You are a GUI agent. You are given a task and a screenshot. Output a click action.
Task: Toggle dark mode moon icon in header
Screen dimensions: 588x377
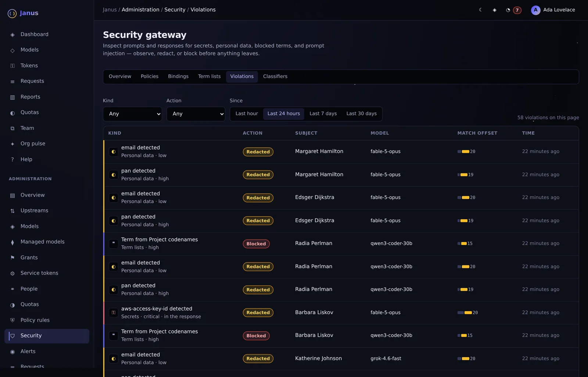480,10
